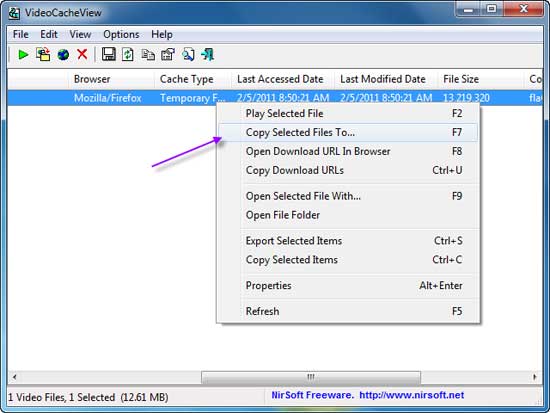This screenshot has height=413, width=550.
Task: Select Export Selected Items entry
Action: (x=348, y=241)
